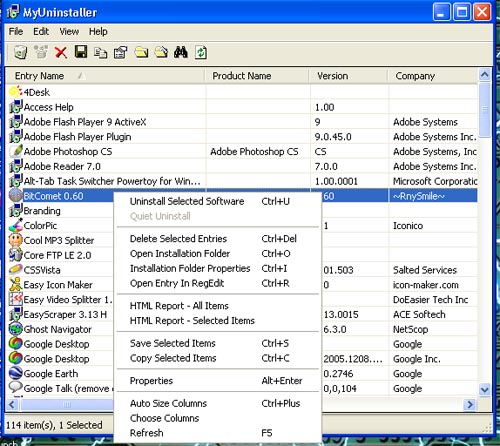Click the Easy Video Splitter icon

(15, 299)
